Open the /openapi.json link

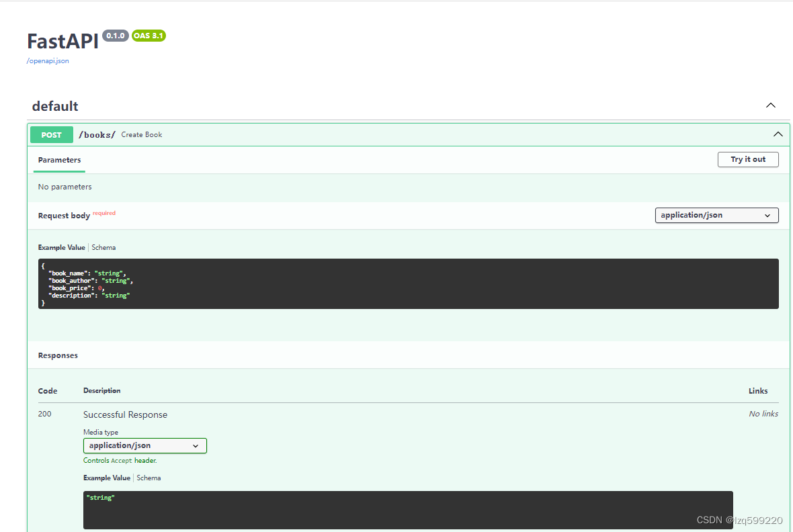pyautogui.click(x=48, y=60)
